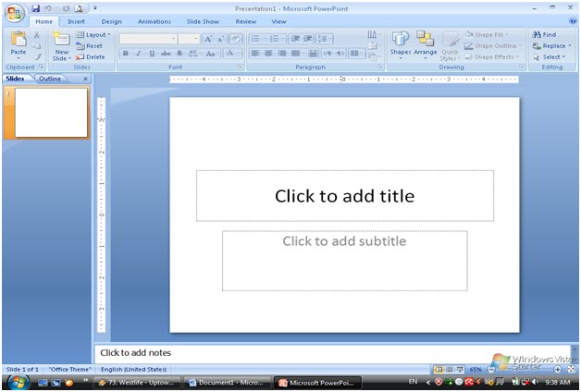The image size is (581, 392).
Task: Toggle Center text alignment
Action: pos(268,54)
